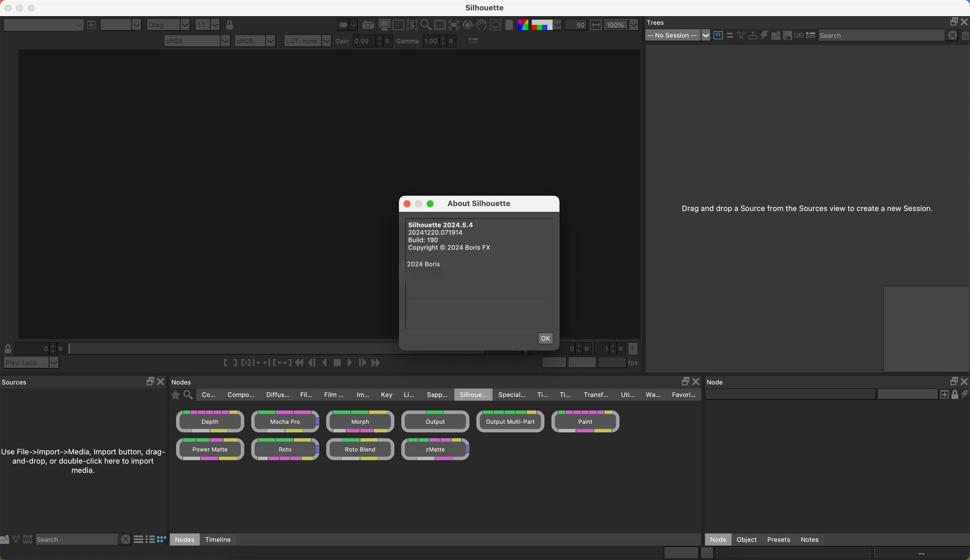Switch Sources to detailed list view
This screenshot has width=970, height=560.
tap(150, 539)
